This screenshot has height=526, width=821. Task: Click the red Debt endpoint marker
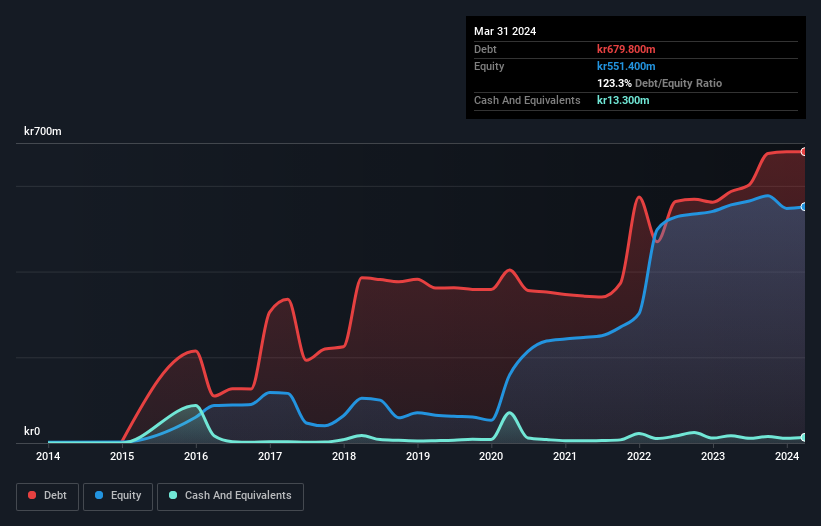(x=804, y=152)
